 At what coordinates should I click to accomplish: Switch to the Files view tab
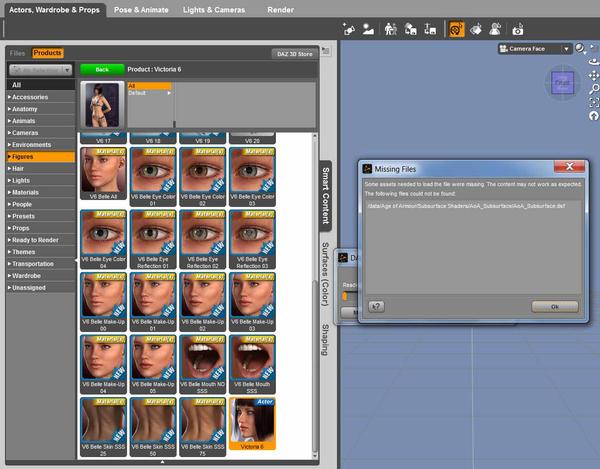[17, 53]
